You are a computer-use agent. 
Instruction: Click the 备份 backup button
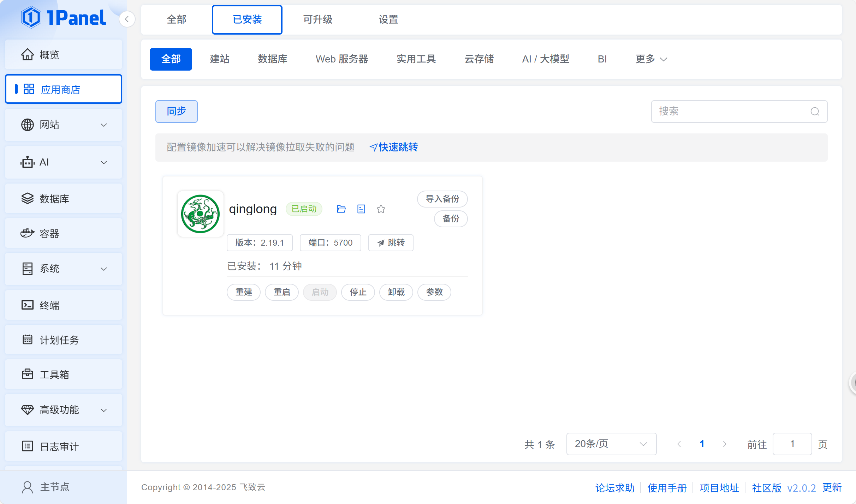pyautogui.click(x=451, y=218)
